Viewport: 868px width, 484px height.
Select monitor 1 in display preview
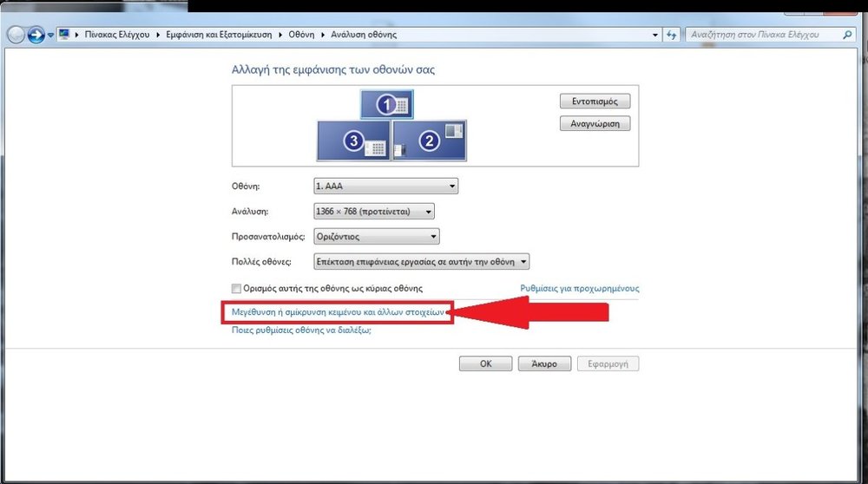point(386,105)
